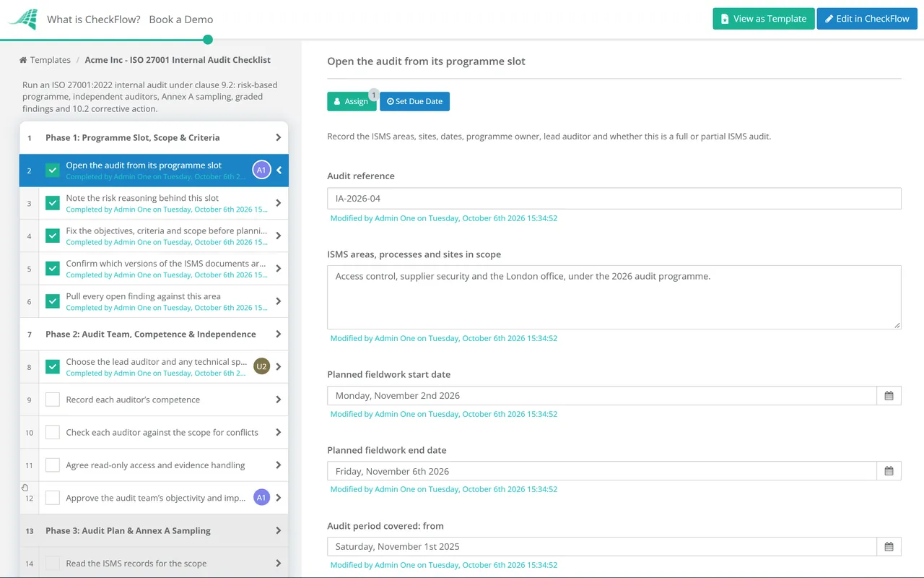Image resolution: width=924 pixels, height=578 pixels.
Task: Toggle checkbox for 'Fix the objectives, criteria' step
Action: click(x=53, y=236)
